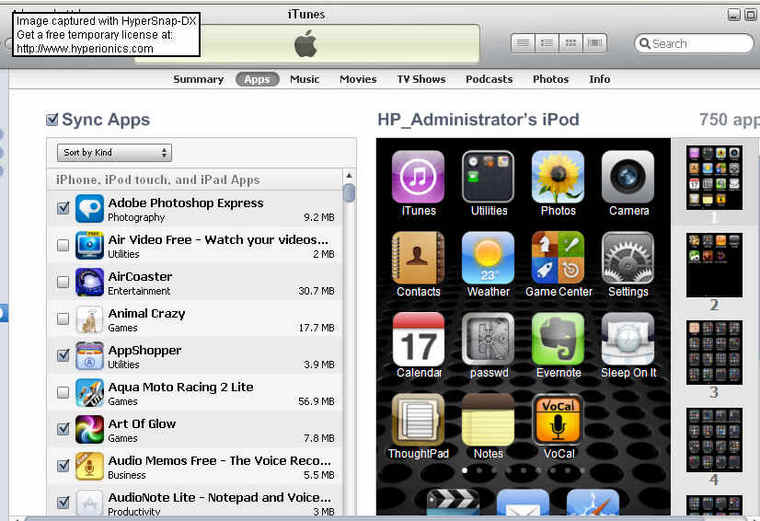
Task: Switch to album list view
Action: [x=547, y=44]
